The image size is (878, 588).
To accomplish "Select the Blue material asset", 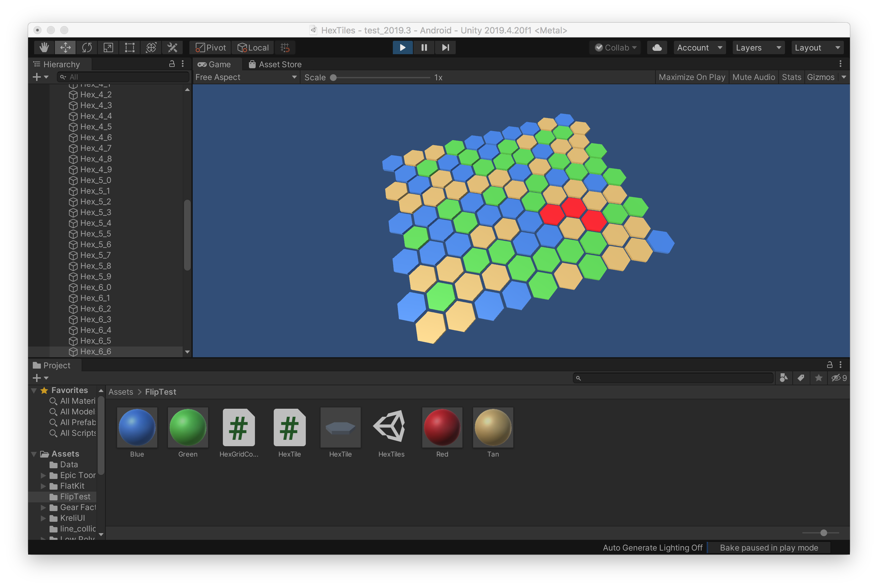I will (137, 433).
